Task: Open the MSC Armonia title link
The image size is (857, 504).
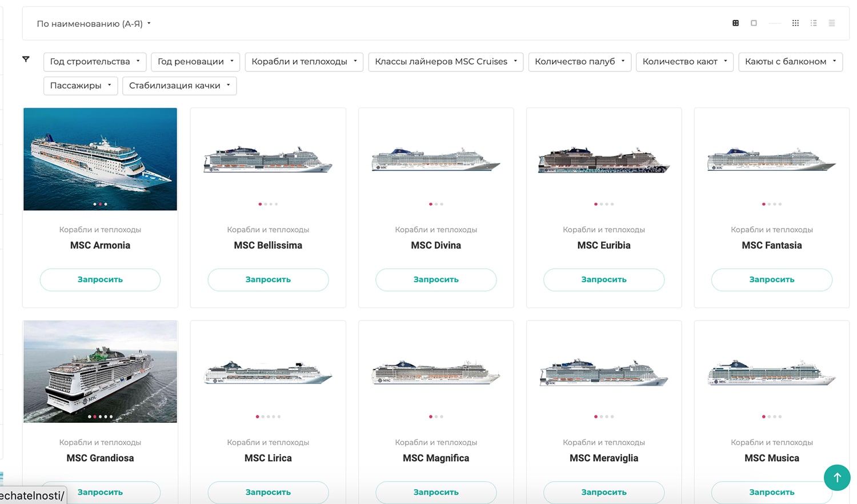Action: tap(100, 245)
